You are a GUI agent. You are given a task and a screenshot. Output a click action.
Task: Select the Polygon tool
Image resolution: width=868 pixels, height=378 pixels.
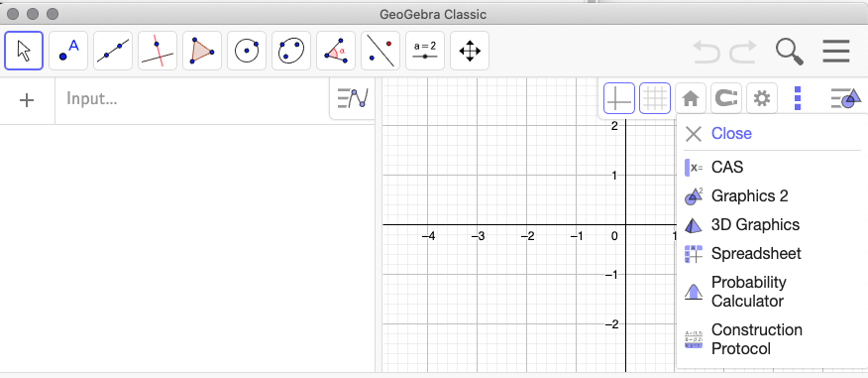pyautogui.click(x=202, y=51)
